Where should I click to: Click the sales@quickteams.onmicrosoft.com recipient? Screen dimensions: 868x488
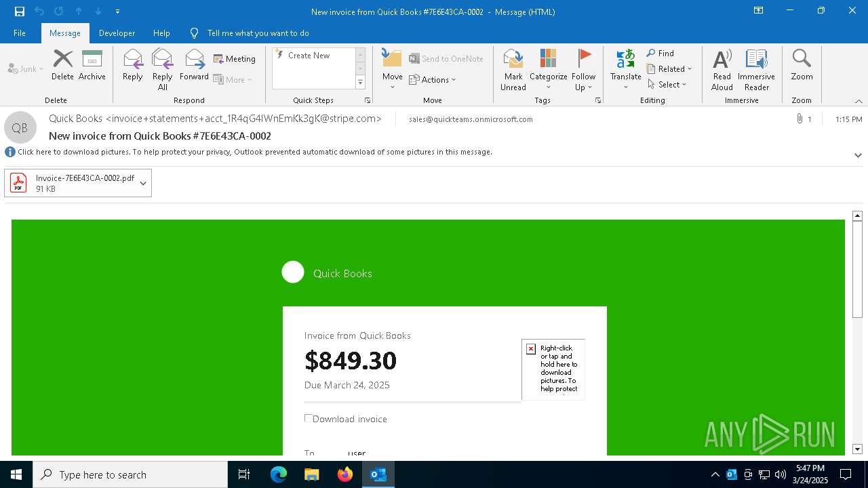(471, 119)
